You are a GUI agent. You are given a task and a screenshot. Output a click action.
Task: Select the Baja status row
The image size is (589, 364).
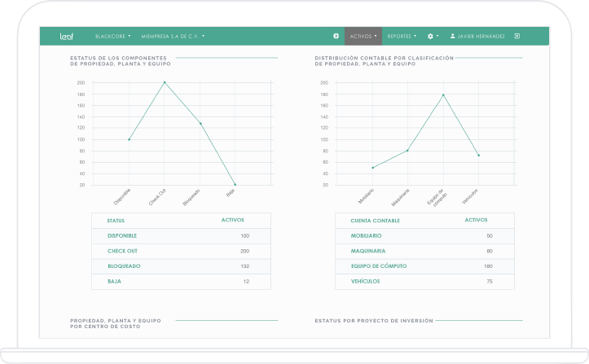coord(114,281)
